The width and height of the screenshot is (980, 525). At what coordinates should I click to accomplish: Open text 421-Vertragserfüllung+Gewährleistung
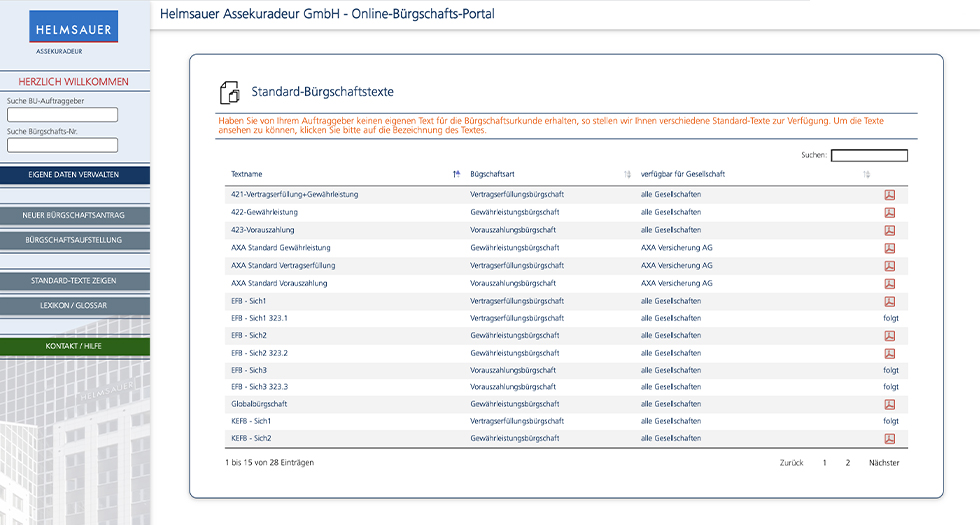tap(294, 194)
